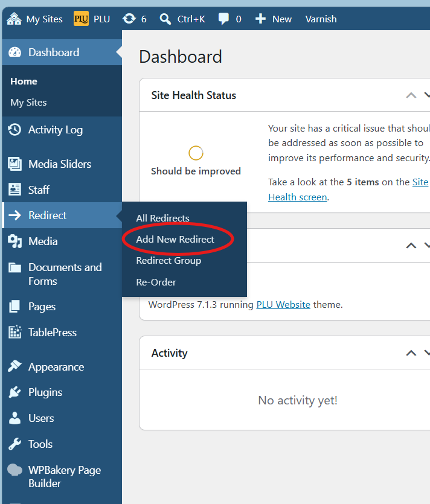Click the Pages icon in sidebar

pos(14,306)
